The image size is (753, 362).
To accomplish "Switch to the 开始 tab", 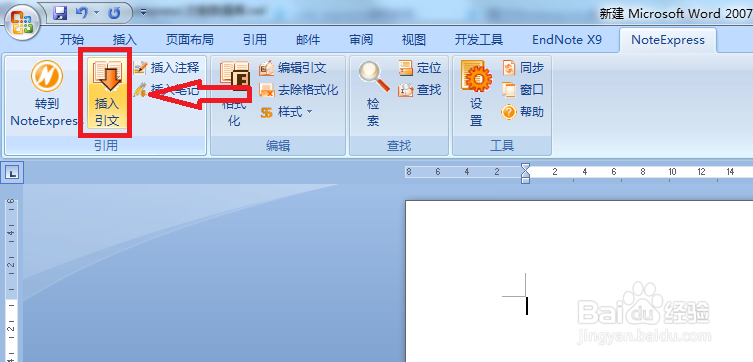I will (72, 40).
